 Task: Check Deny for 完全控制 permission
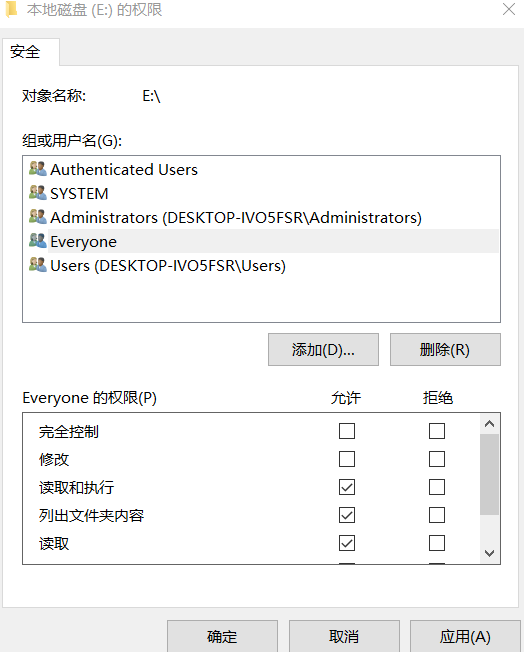[437, 431]
